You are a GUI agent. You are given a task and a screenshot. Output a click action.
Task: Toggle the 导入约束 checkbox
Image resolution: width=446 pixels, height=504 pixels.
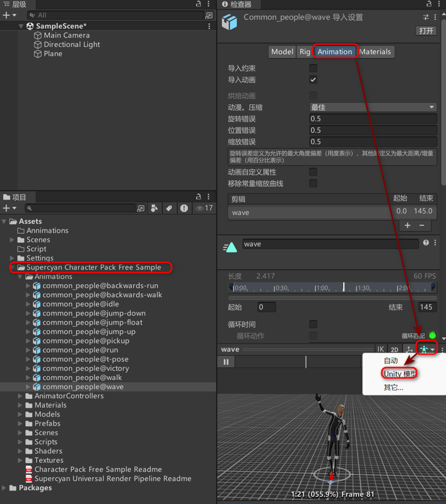313,68
